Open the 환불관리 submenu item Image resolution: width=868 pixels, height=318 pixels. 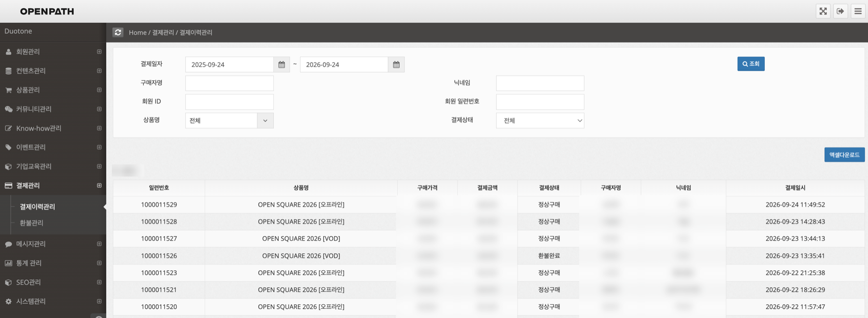(x=31, y=223)
